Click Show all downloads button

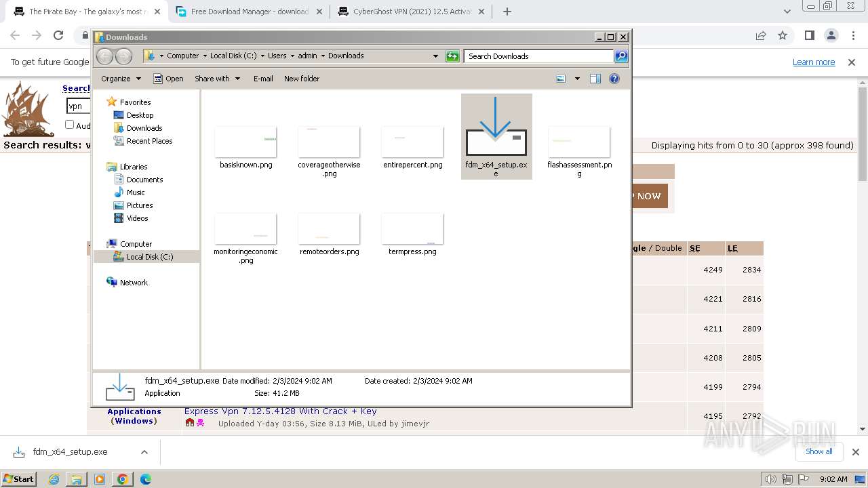[x=819, y=451]
